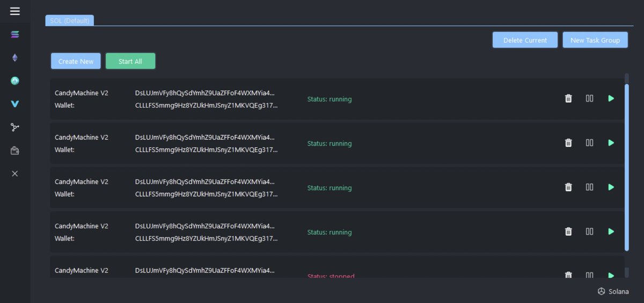Click the New Task Group button
Image resolution: width=644 pixels, height=303 pixels.
pyautogui.click(x=595, y=40)
